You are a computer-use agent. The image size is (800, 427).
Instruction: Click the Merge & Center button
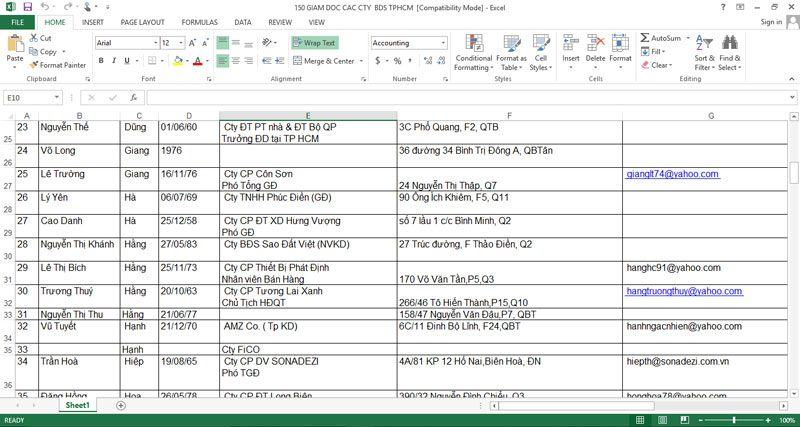coord(323,61)
